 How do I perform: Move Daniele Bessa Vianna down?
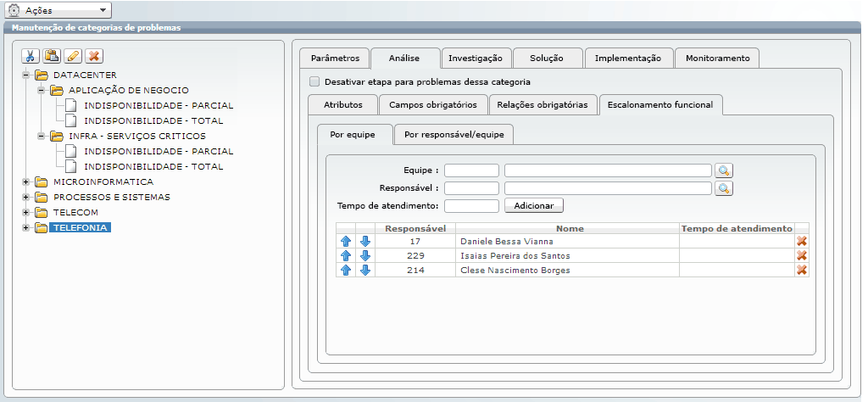point(365,241)
